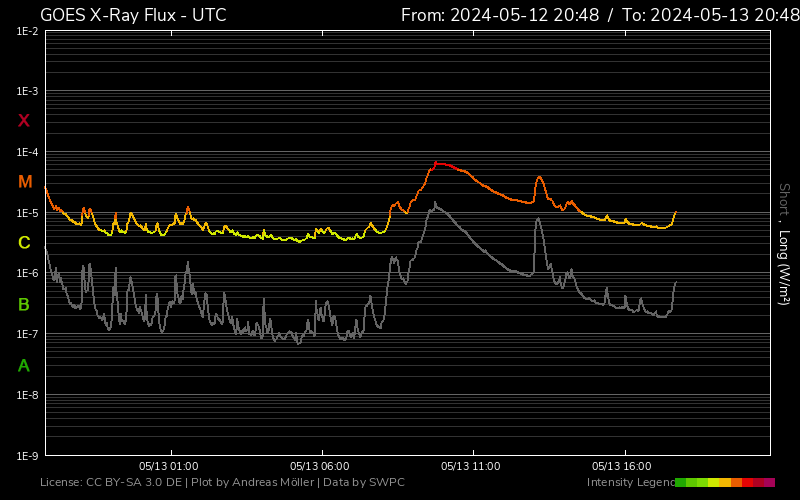Viewport: 800px width, 500px height.
Task: Click the red X flare class label
Action: (24, 121)
